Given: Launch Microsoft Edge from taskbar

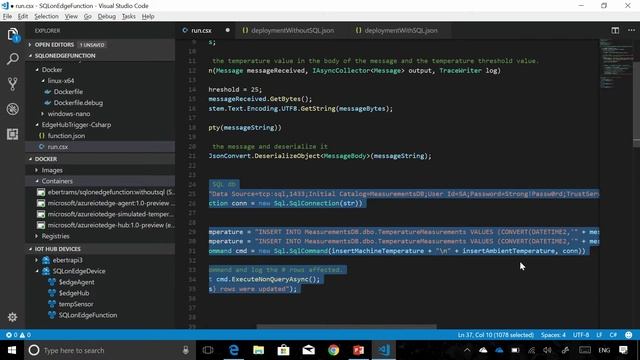Looking at the screenshot, I should [233, 350].
